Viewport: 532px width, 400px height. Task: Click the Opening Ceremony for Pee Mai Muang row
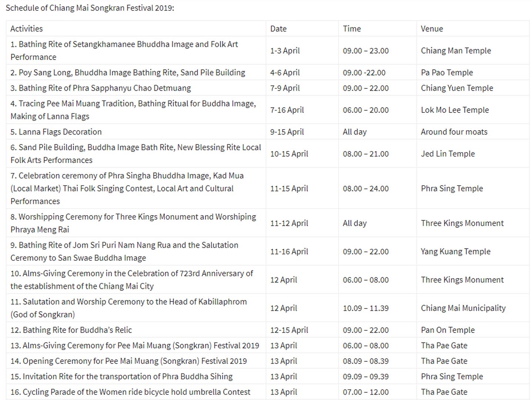click(129, 361)
